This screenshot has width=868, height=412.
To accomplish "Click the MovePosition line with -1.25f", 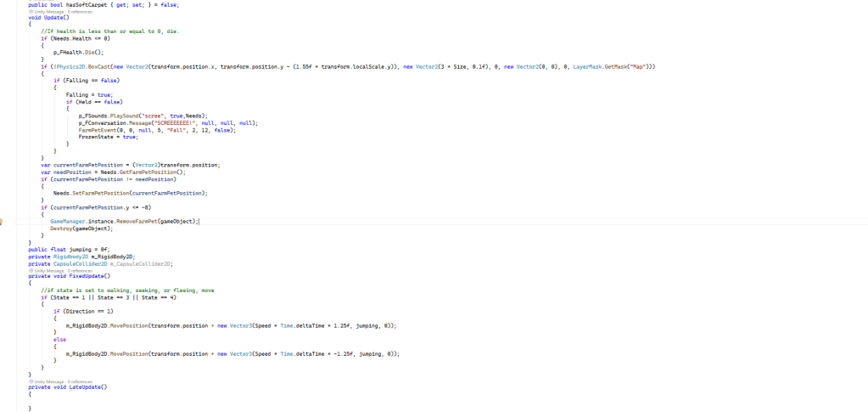I will 232,353.
